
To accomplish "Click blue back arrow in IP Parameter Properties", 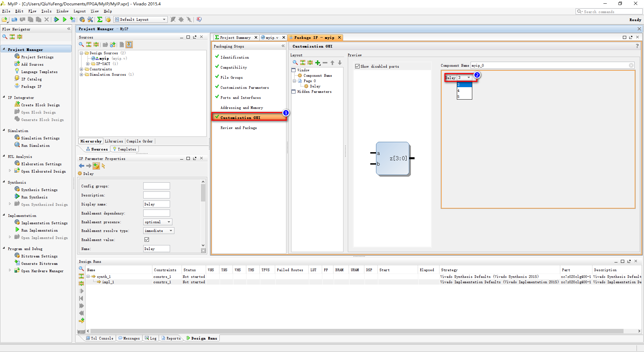I will tap(82, 166).
